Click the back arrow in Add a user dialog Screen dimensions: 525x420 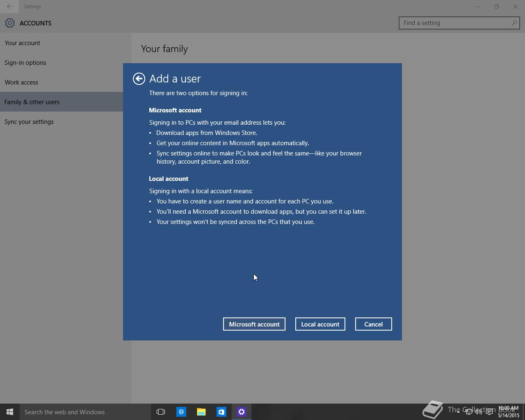[139, 79]
